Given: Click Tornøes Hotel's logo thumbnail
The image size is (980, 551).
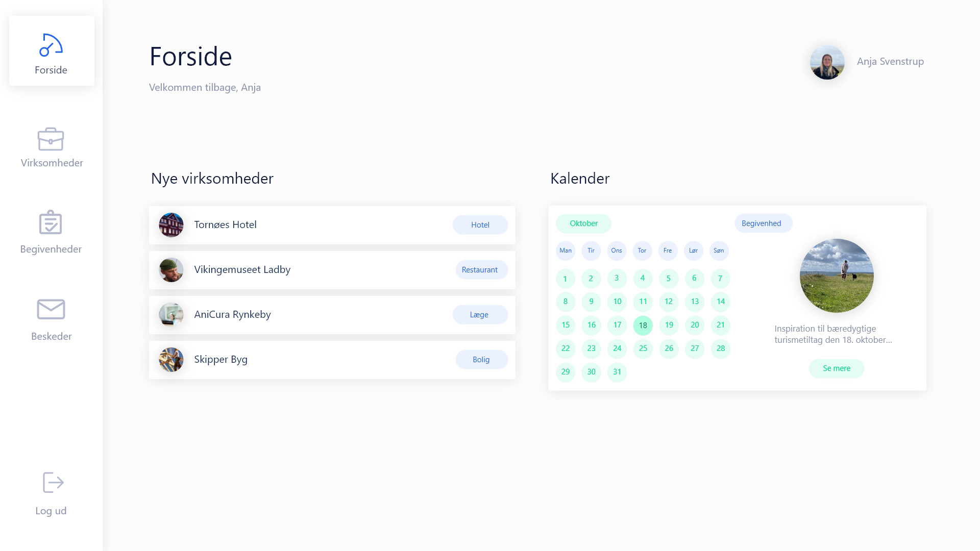Looking at the screenshot, I should [171, 225].
